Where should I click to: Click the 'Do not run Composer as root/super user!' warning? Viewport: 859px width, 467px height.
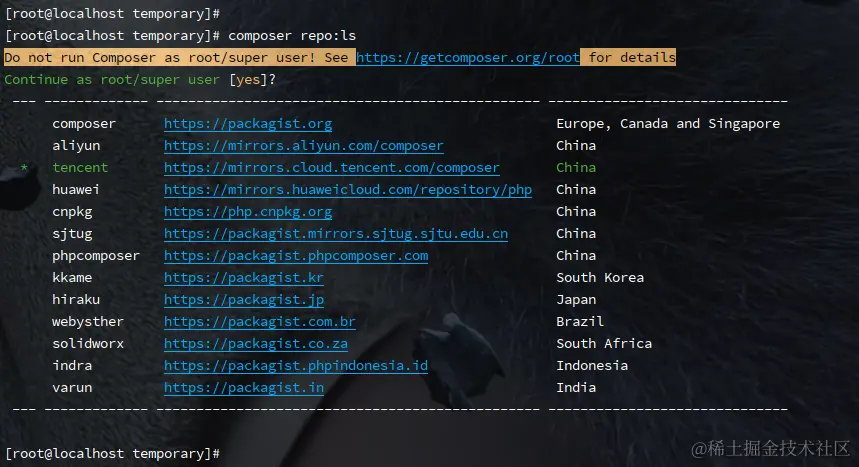pos(160,58)
